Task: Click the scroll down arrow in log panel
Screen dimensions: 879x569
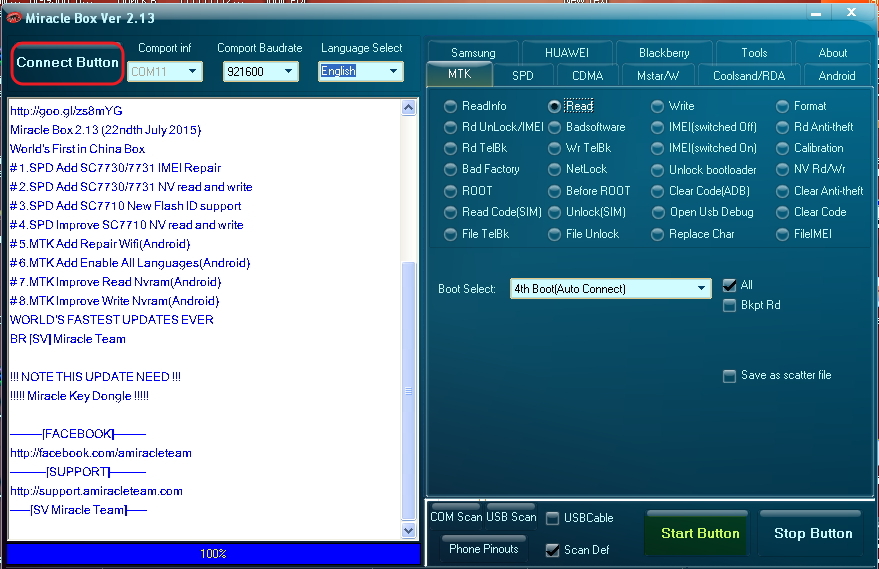Action: coord(409,530)
